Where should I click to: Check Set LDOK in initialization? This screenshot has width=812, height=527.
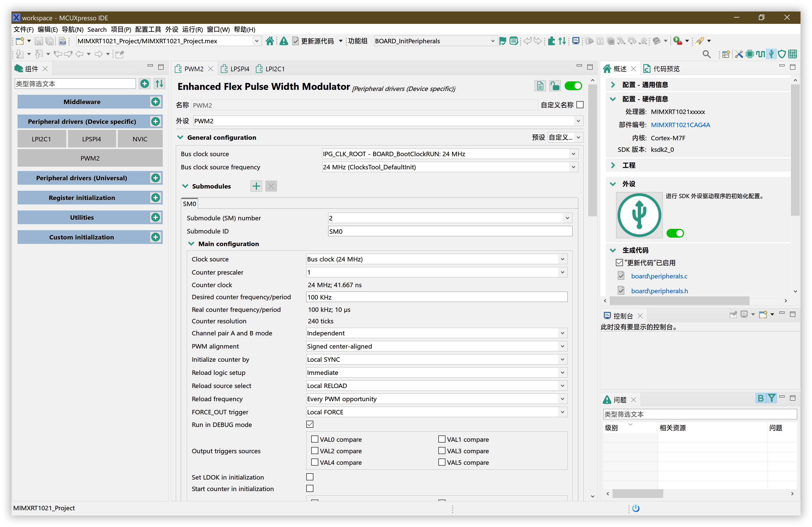coord(310,477)
